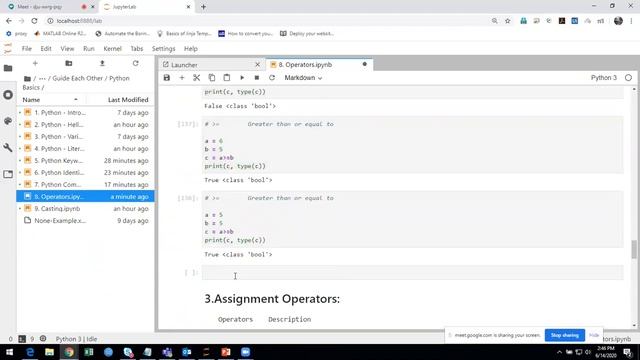
Task: Select the 5. Python Keyw file
Action: [85, 160]
